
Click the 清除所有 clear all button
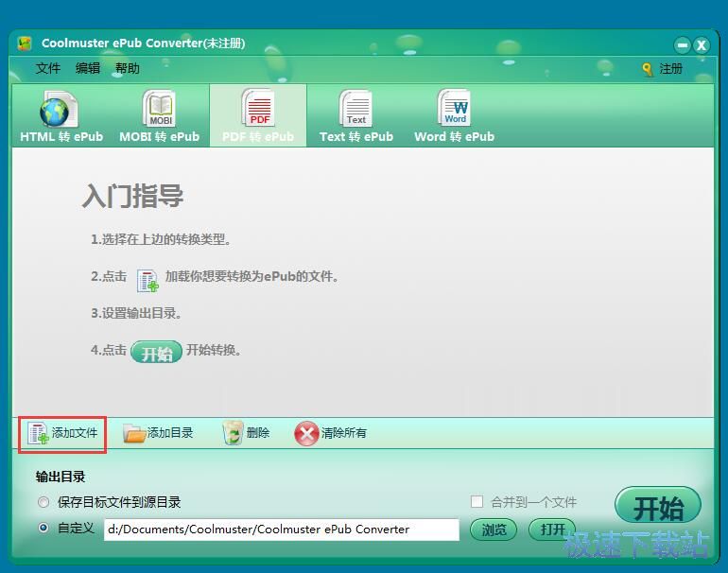click(331, 433)
